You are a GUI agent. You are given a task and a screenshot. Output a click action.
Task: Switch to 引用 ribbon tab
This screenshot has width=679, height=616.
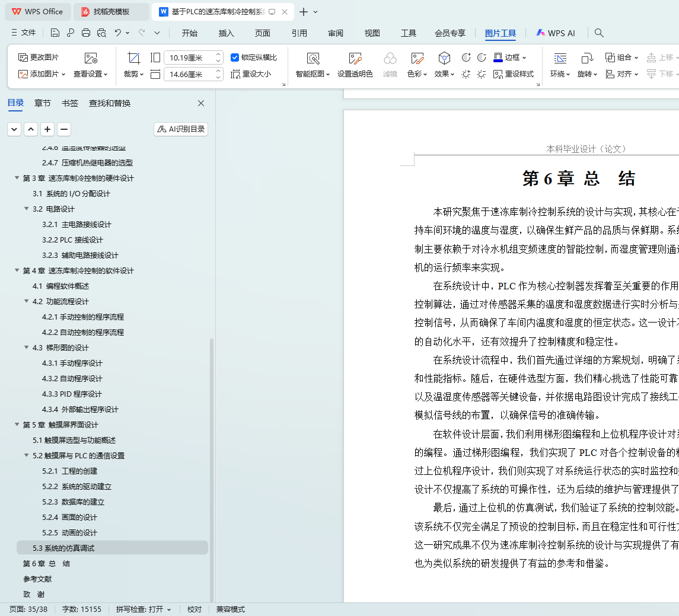point(299,33)
